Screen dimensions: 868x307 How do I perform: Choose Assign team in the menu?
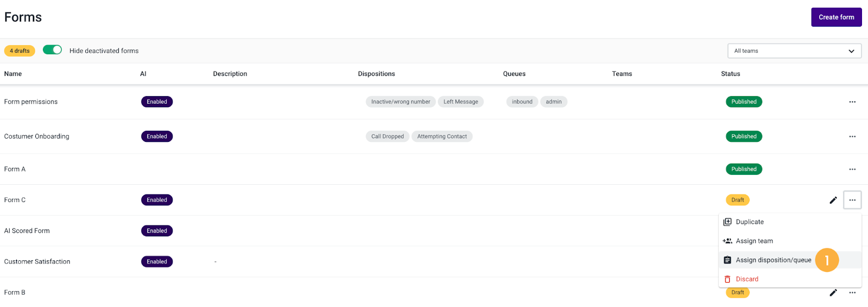point(790,241)
